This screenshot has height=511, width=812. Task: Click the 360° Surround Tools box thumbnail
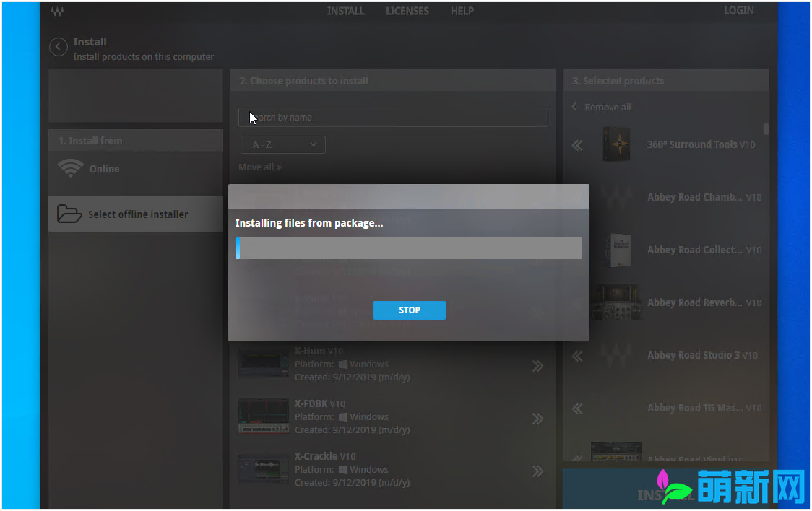(617, 144)
